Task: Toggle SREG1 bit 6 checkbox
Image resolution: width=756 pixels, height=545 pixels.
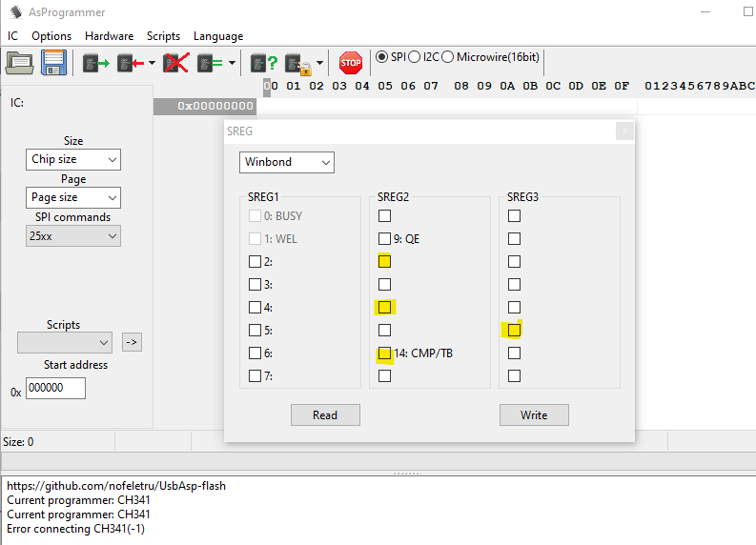Action: tap(255, 353)
